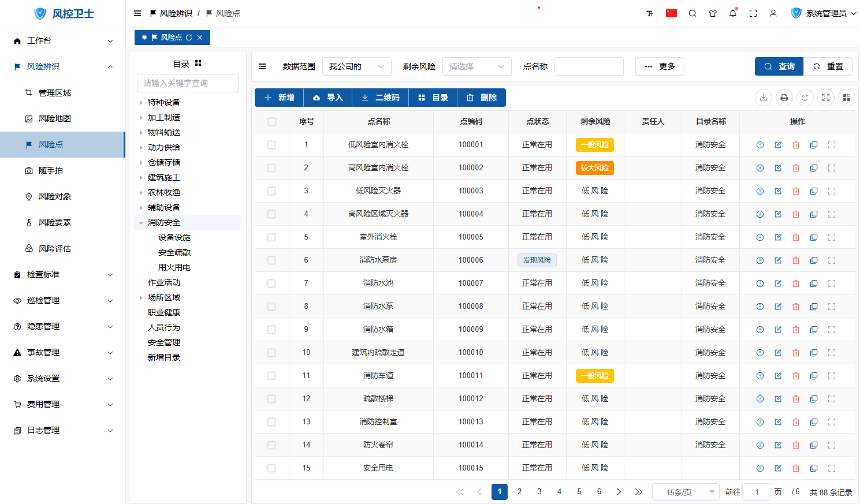
Task: Check the box for row 高风险室内消火栓
Action: (271, 168)
